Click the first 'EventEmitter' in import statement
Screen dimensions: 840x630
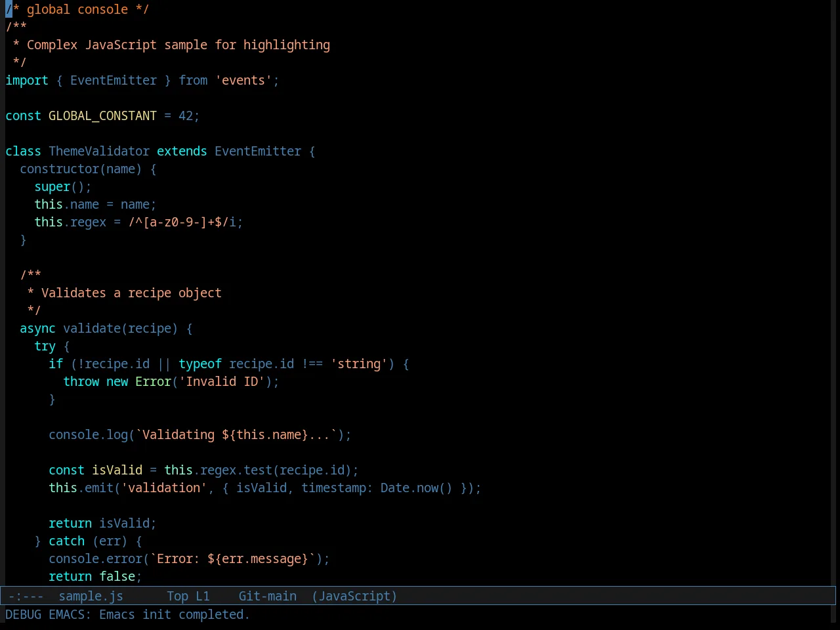pos(114,80)
